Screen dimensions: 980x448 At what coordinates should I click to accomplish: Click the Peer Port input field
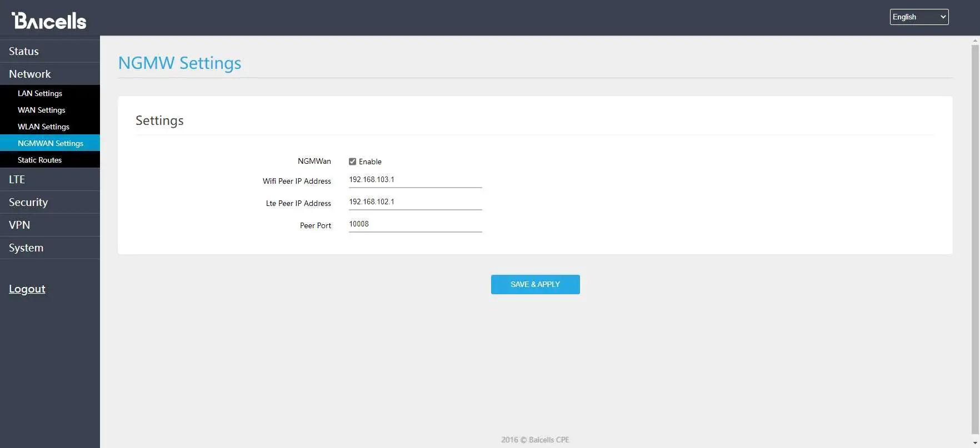(415, 224)
